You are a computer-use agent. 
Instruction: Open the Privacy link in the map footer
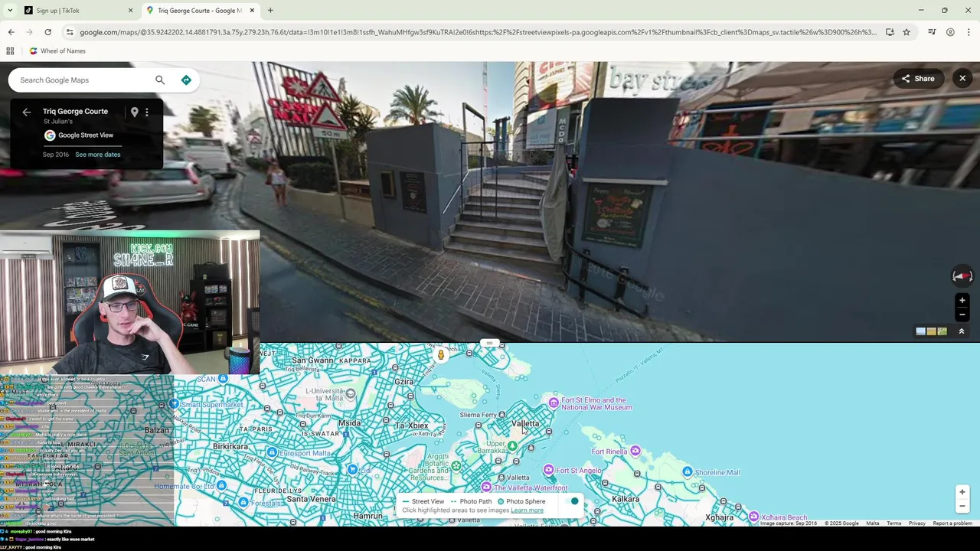[916, 523]
